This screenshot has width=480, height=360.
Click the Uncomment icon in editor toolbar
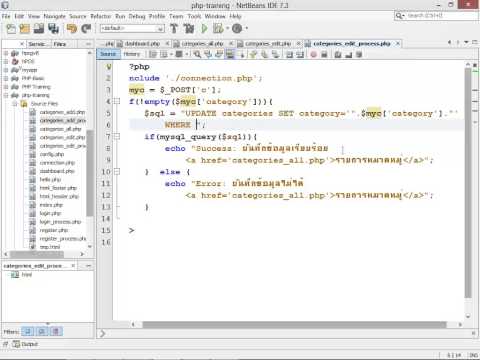[348, 54]
